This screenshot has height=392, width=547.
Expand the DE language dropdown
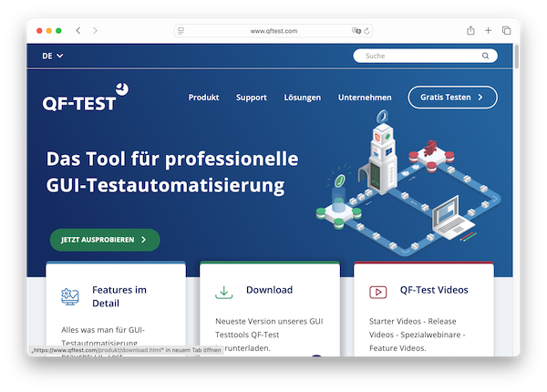[x=53, y=56]
